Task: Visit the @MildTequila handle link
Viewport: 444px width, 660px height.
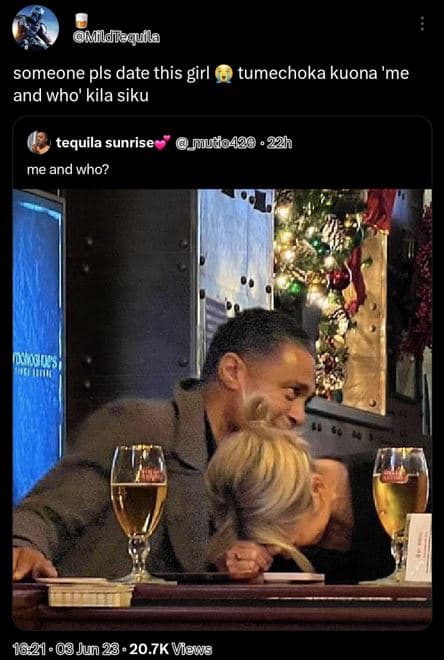Action: (117, 37)
